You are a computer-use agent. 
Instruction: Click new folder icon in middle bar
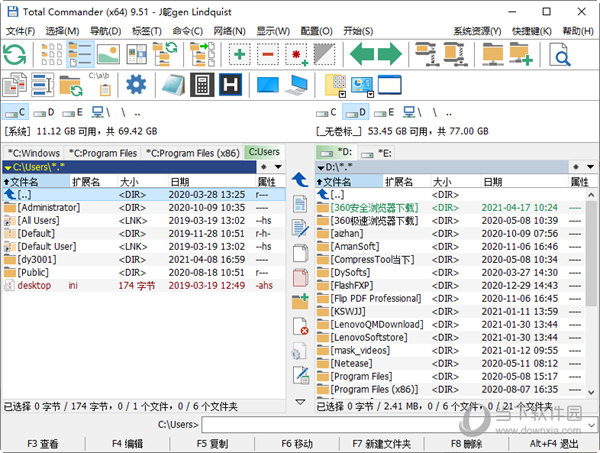pos(300,301)
